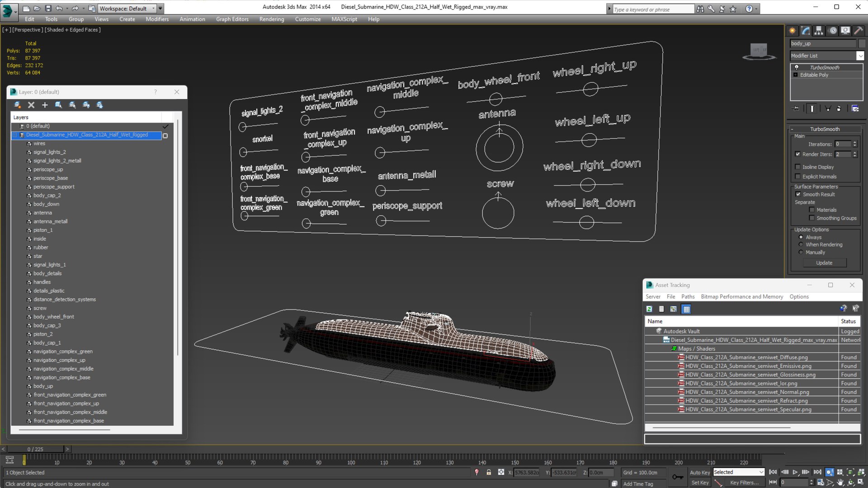Enable Explicit Normals checkbox

[798, 176]
